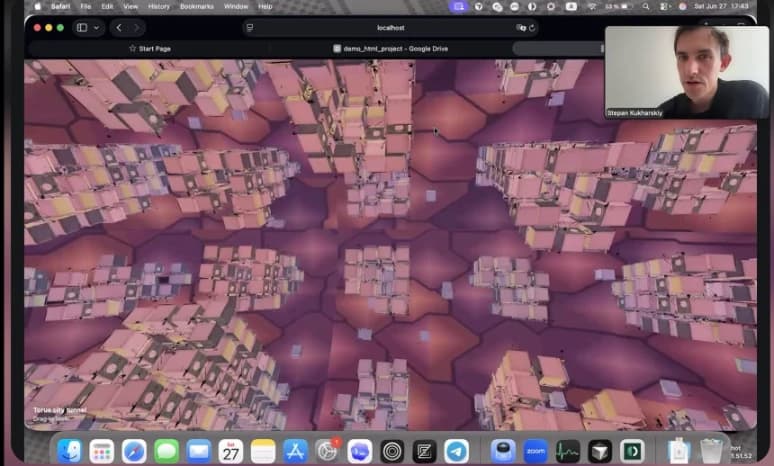The height and width of the screenshot is (466, 774).
Task: Go back to the previous page
Action: 119,28
